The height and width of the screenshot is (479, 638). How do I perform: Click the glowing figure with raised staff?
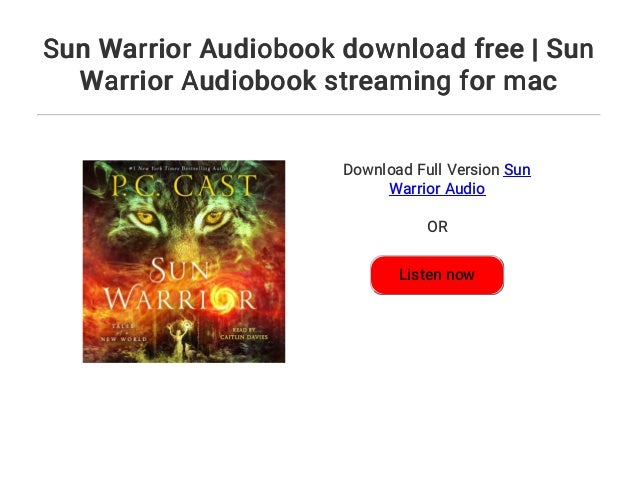180,336
